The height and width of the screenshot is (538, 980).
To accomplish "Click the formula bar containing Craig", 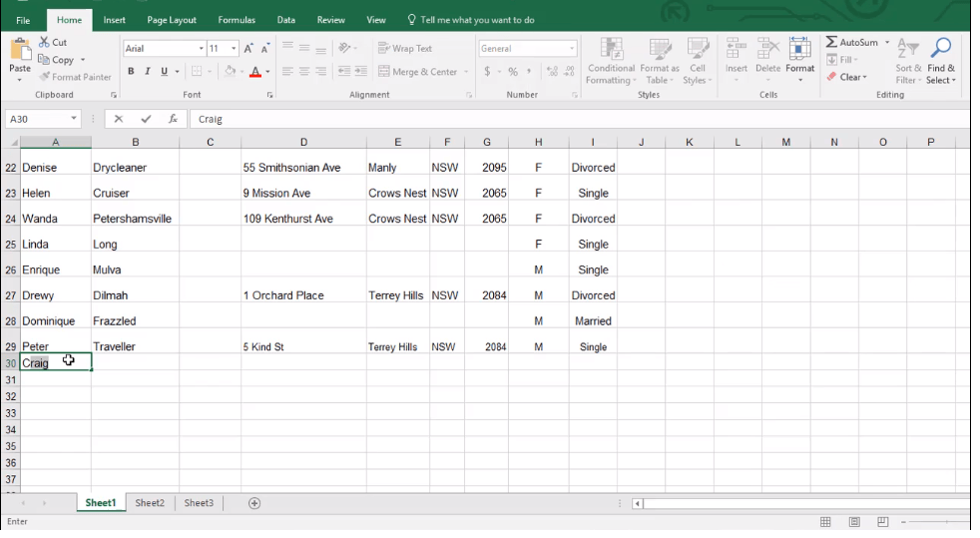I will (578, 119).
